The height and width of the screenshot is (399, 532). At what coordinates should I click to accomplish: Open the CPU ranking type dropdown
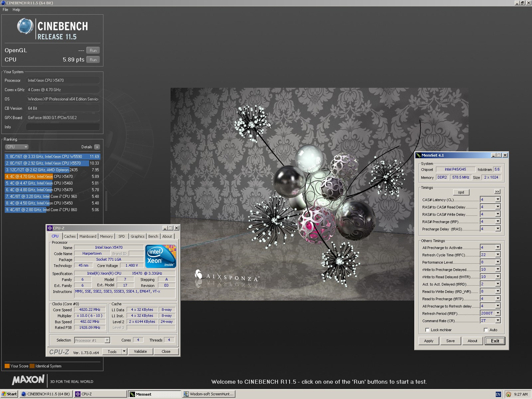[x=17, y=147]
